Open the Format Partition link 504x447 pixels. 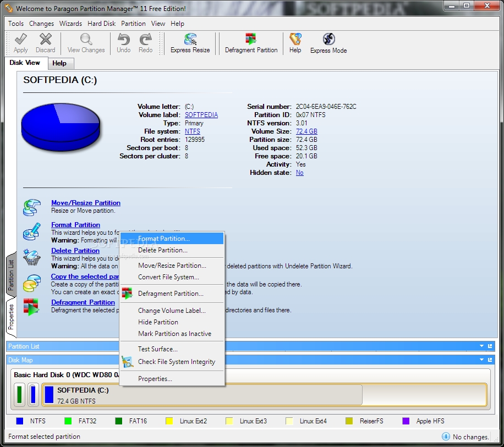click(75, 225)
